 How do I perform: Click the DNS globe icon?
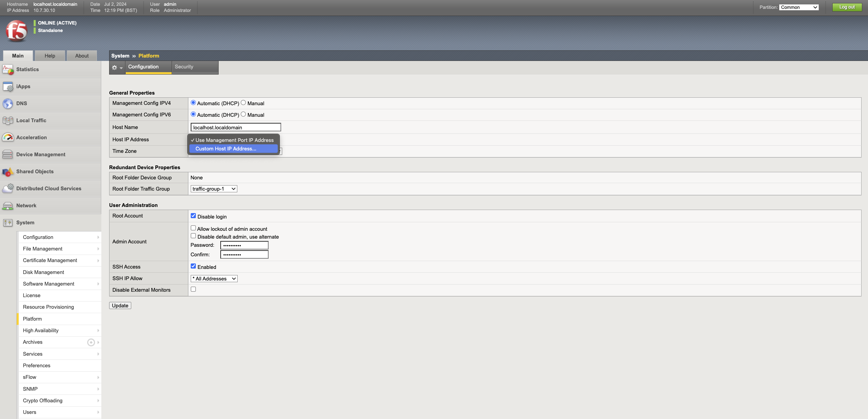8,103
